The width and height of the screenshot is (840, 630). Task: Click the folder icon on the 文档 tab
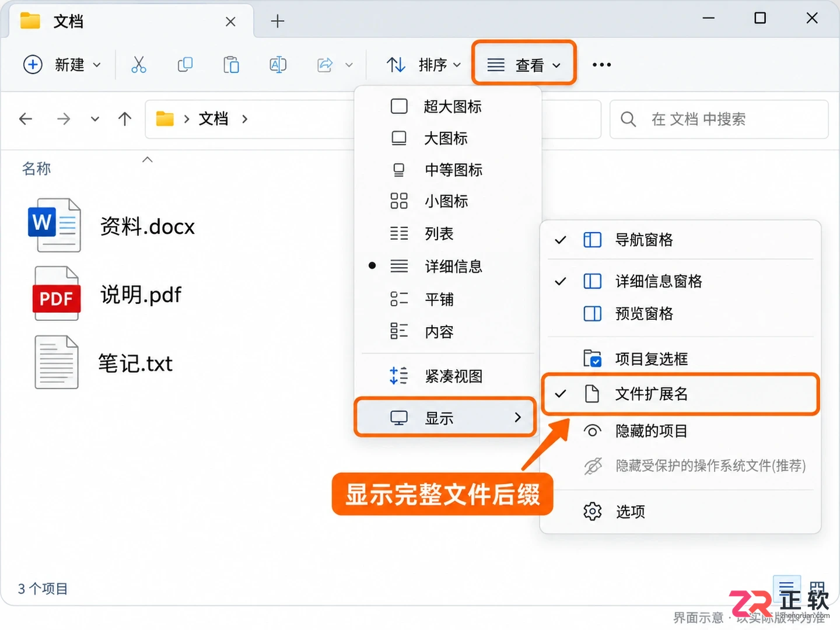(30, 21)
